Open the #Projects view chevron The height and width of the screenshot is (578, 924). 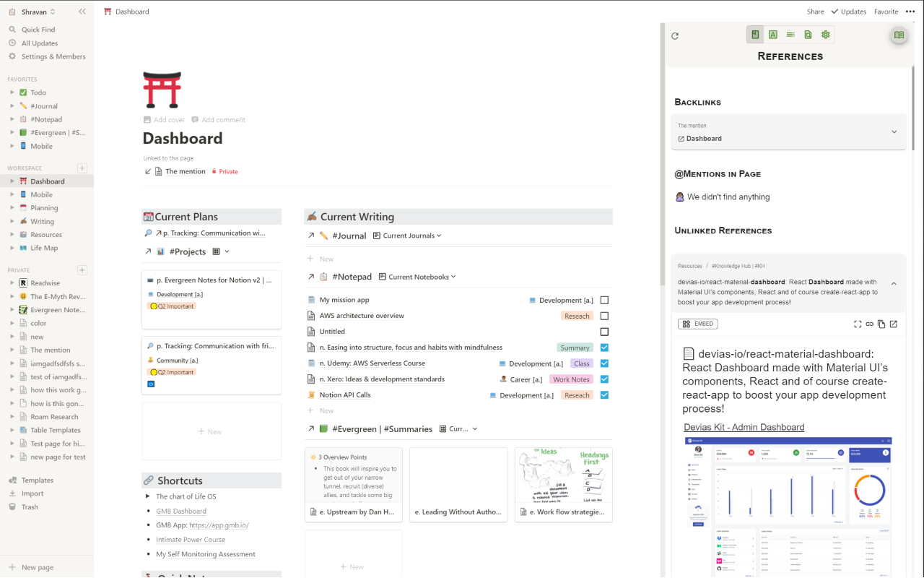click(227, 251)
